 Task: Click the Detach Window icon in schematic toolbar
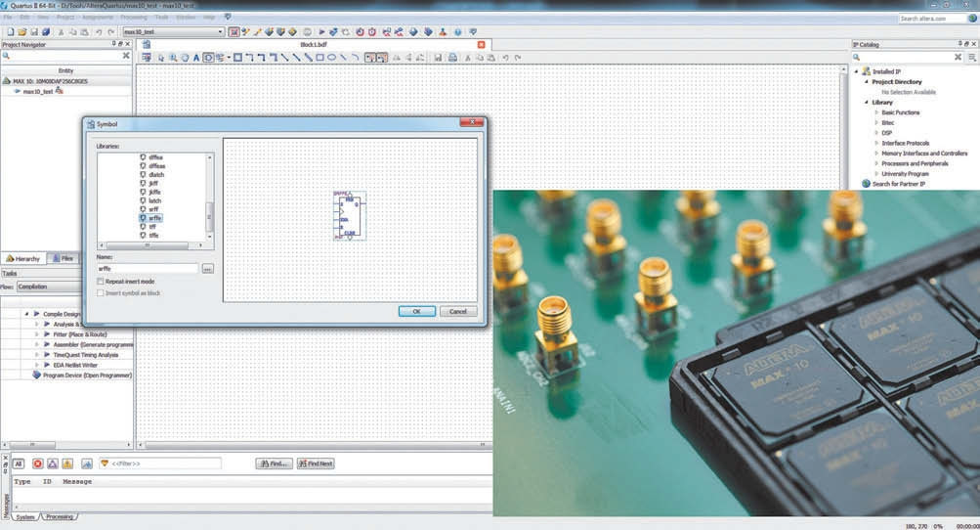[x=147, y=58]
